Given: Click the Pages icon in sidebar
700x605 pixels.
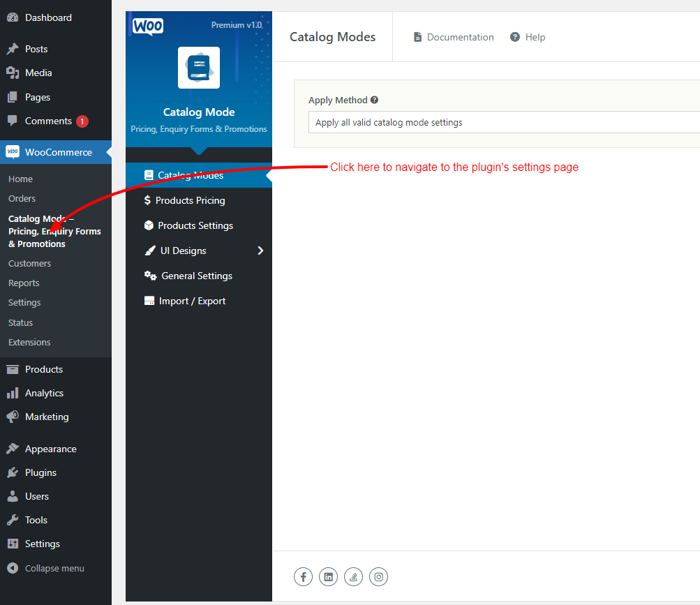Looking at the screenshot, I should (13, 97).
